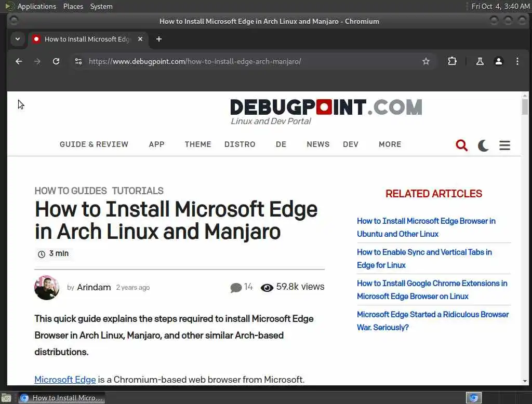Click the reading time clock icon
Viewport: 532px width, 404px height.
(42, 254)
